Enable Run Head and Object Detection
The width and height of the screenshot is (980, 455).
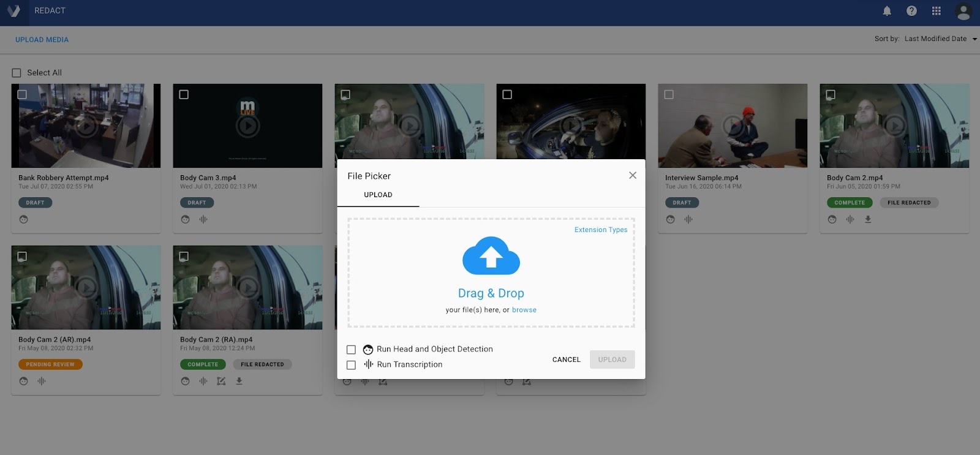pos(351,350)
